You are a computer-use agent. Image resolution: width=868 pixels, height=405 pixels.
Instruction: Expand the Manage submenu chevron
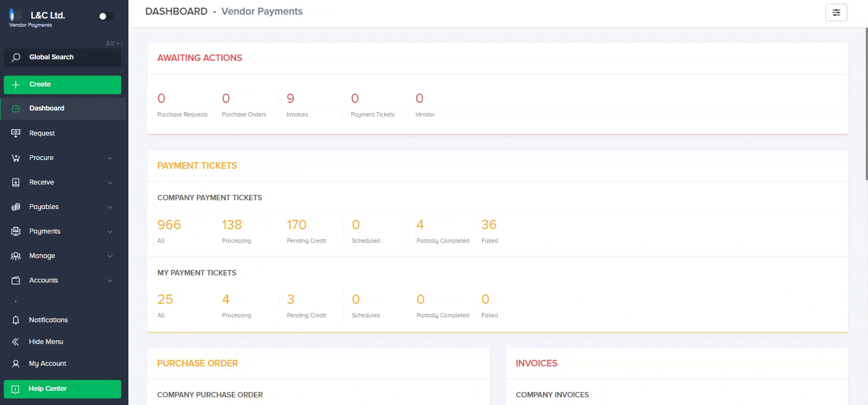click(x=110, y=256)
